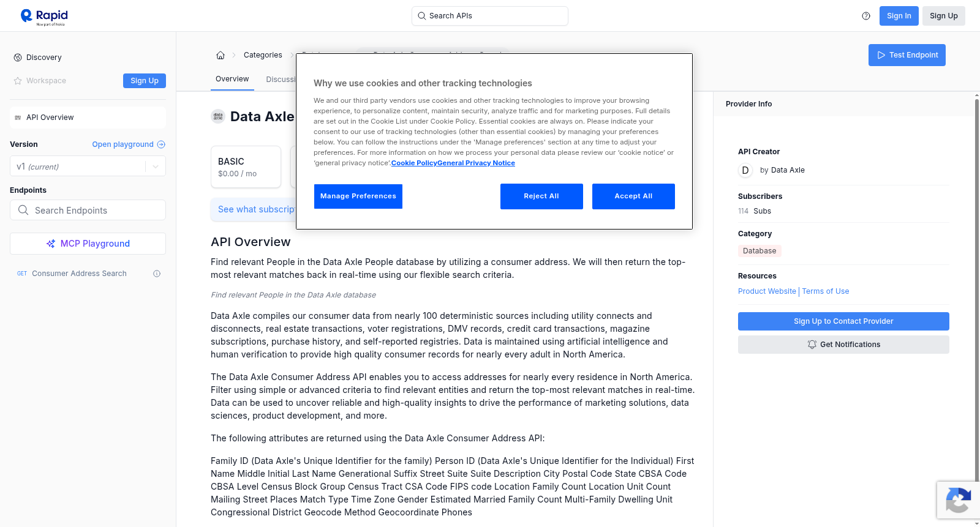The image size is (980, 527).
Task: Click the '114 Subs' subscriber count
Action: click(x=755, y=211)
